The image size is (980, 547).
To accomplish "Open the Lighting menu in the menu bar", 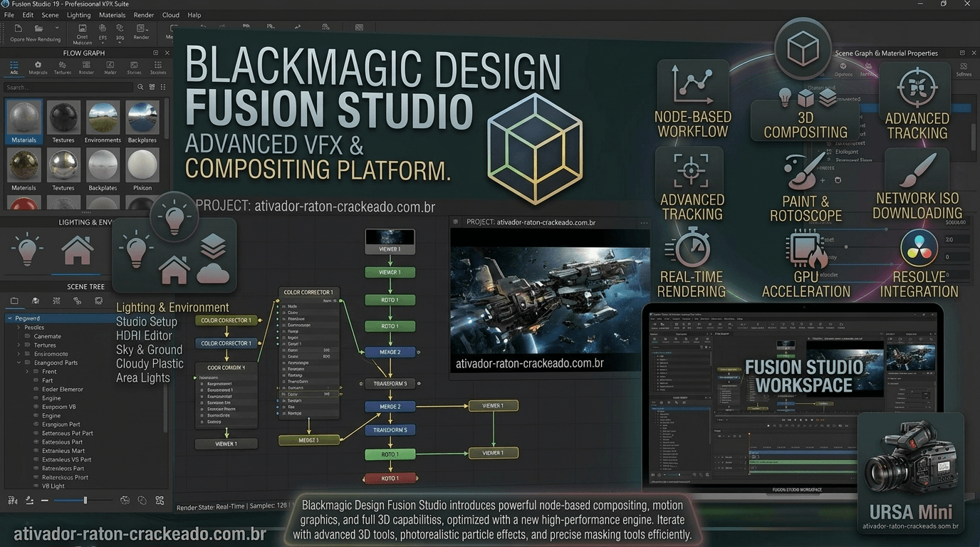I will [x=78, y=15].
